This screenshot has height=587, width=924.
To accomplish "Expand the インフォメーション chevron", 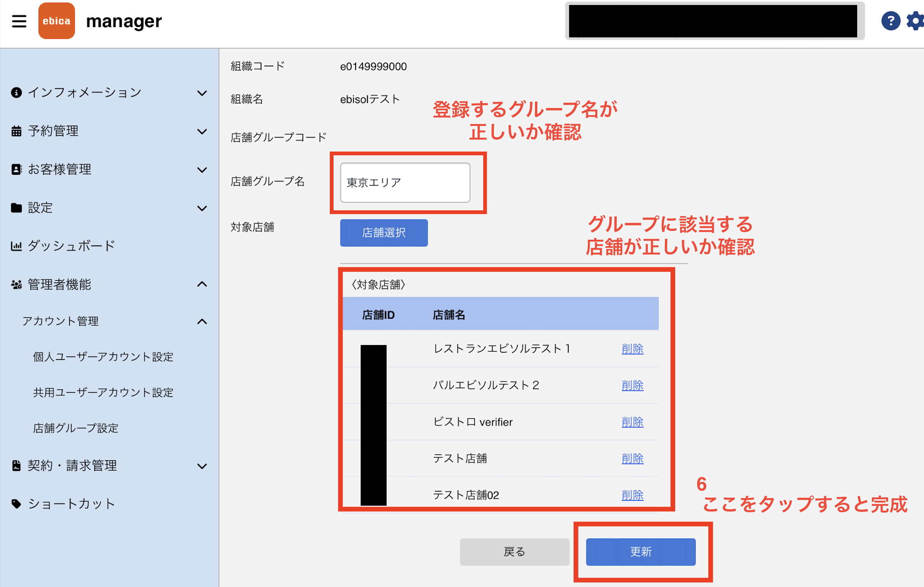I will coord(202,93).
